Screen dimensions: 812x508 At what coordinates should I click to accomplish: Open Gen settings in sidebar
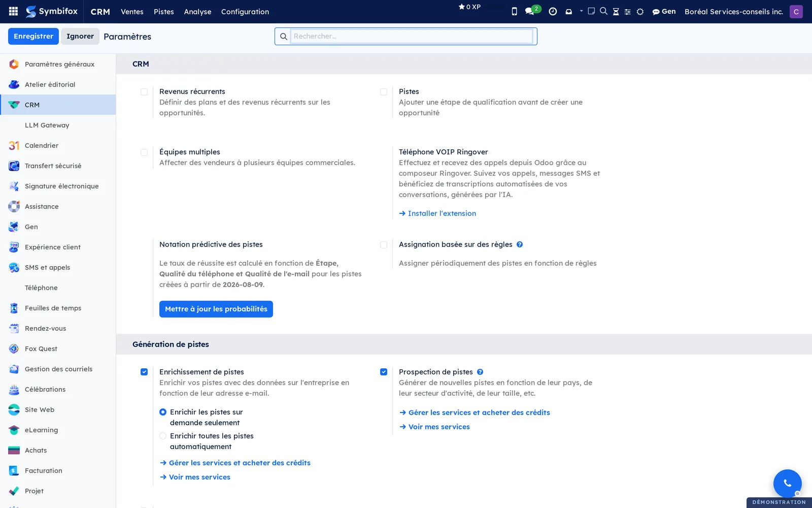[58, 227]
